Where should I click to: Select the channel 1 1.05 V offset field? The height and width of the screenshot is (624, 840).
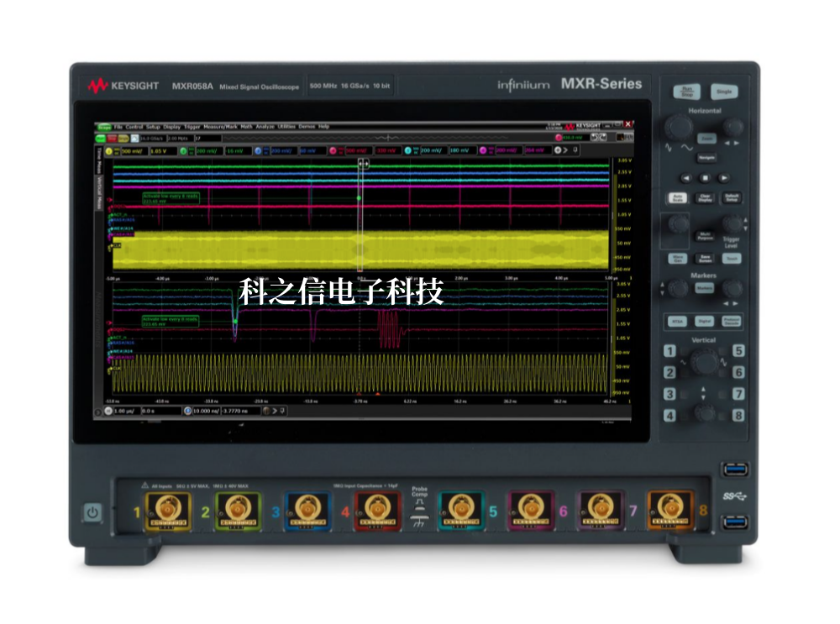(x=162, y=151)
